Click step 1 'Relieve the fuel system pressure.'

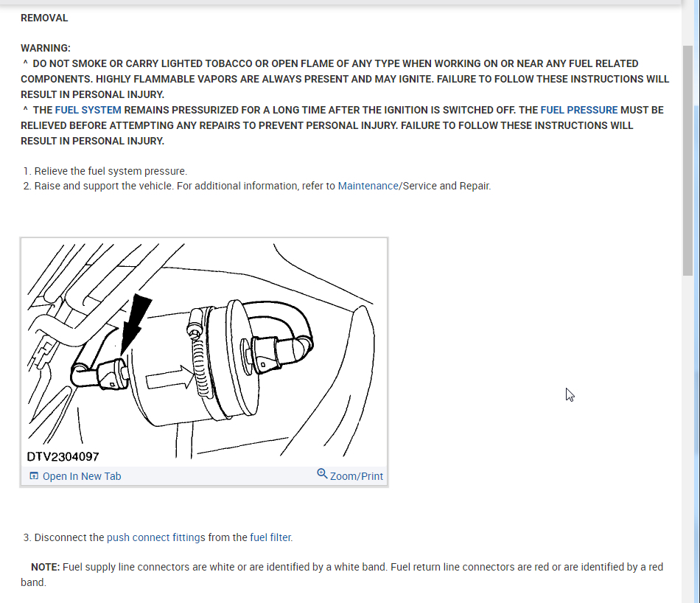(x=111, y=171)
